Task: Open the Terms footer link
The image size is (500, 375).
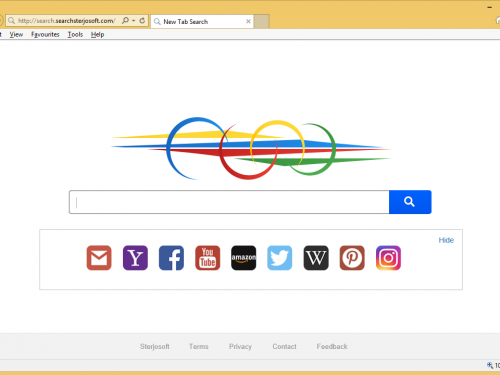Action: pos(199,346)
